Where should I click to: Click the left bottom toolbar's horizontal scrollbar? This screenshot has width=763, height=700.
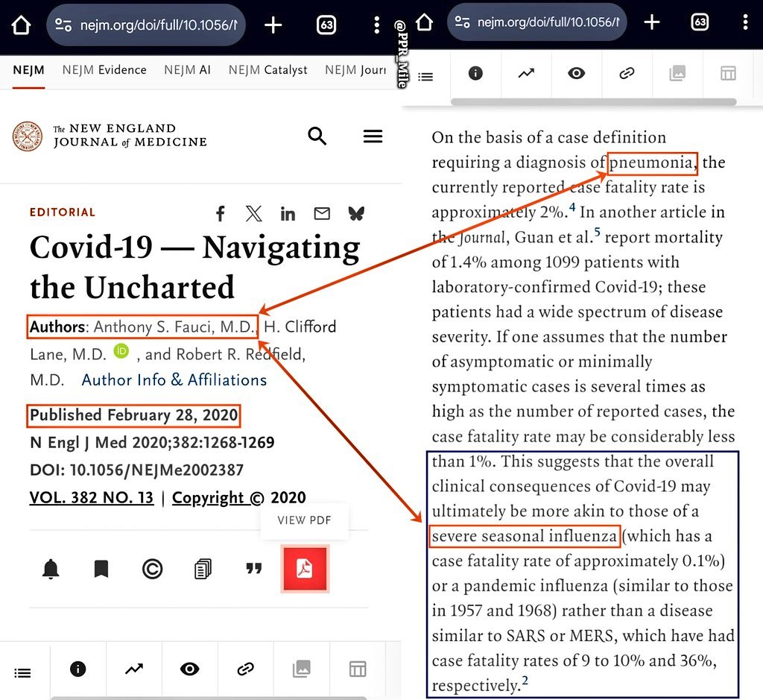209,698
